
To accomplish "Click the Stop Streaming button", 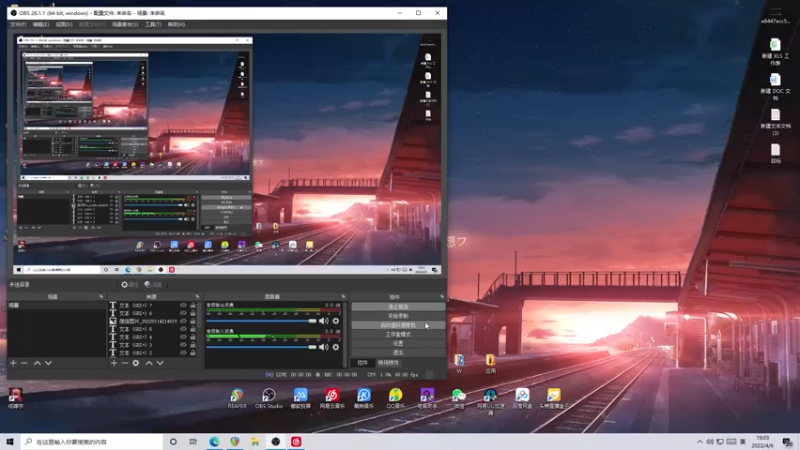I will [x=398, y=307].
